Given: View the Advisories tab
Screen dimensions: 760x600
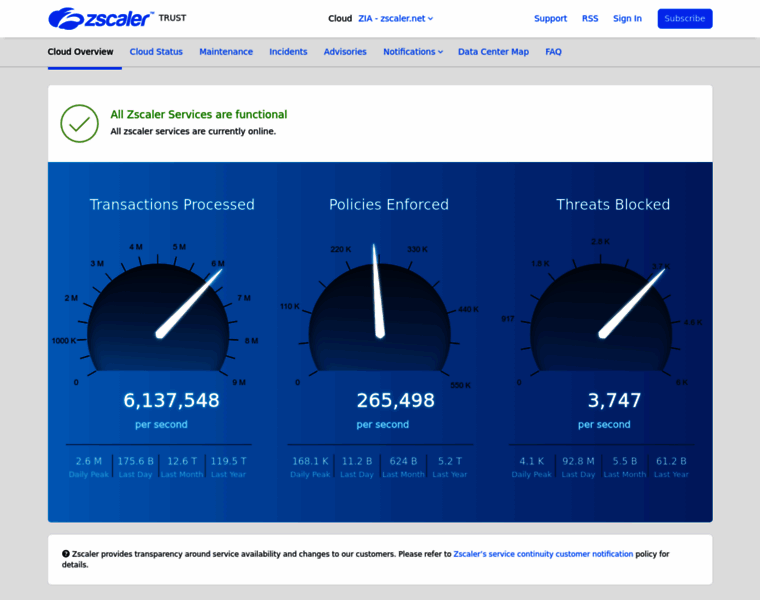Looking at the screenshot, I should point(345,51).
